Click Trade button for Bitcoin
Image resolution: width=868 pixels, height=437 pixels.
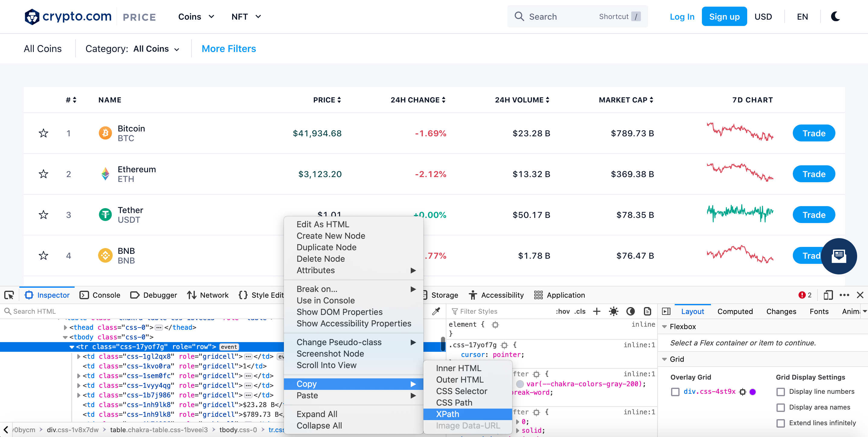coord(813,133)
